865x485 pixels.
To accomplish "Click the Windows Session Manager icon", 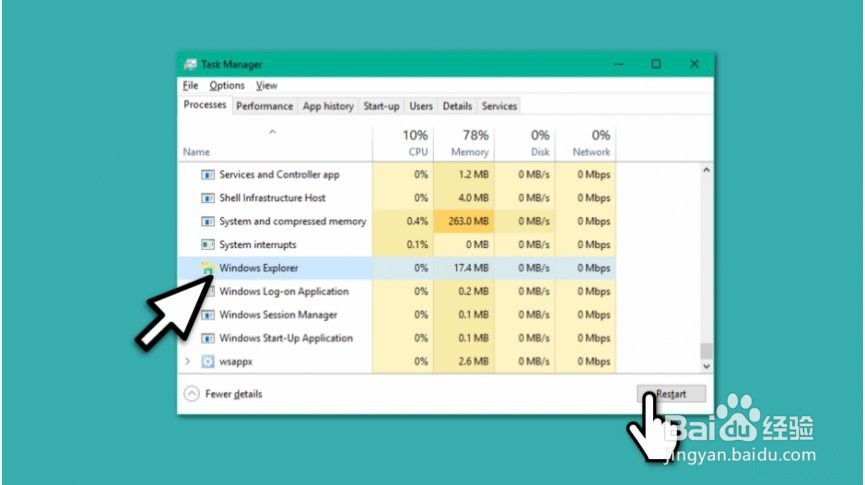I will click(x=207, y=315).
